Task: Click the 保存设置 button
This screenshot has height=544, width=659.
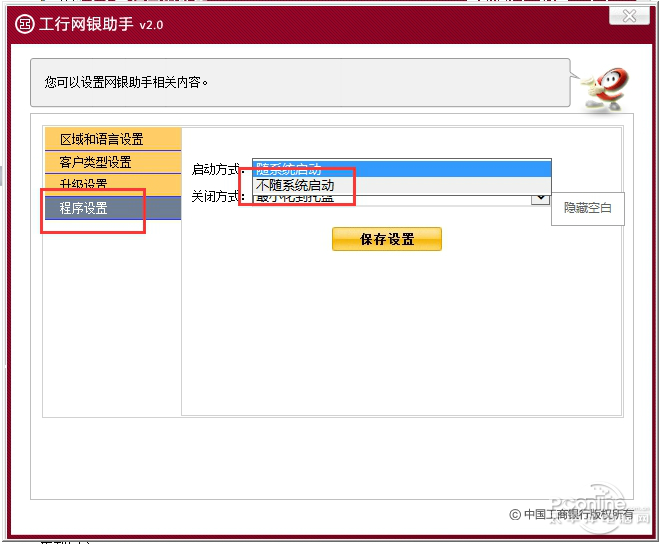Action: [387, 239]
